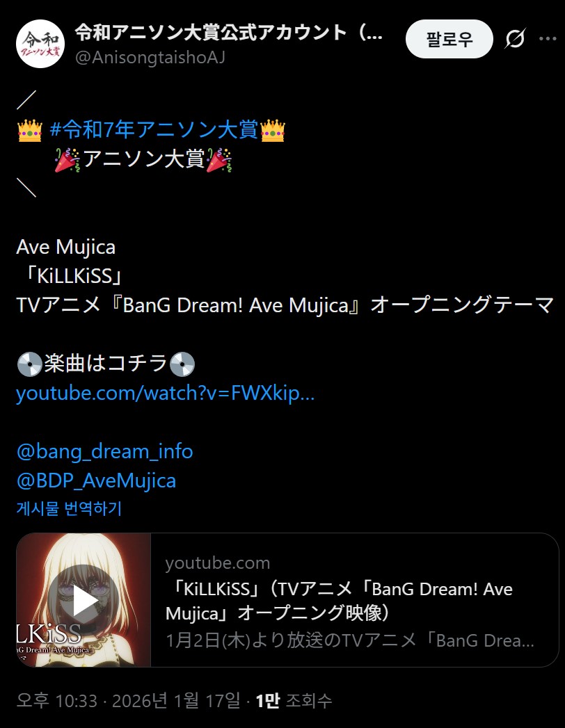The image size is (565, 728).
Task: Play the KiLLKiSS video preview
Action: pyautogui.click(x=83, y=600)
